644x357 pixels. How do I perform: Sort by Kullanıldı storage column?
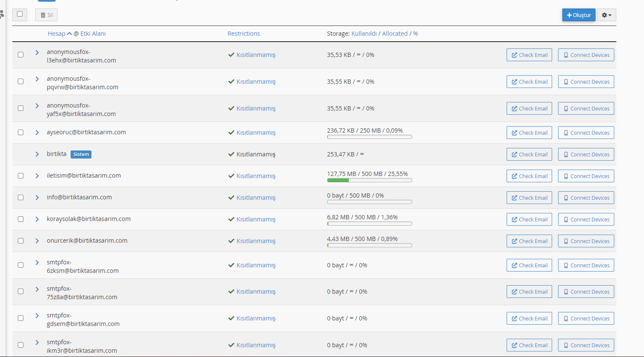click(364, 34)
